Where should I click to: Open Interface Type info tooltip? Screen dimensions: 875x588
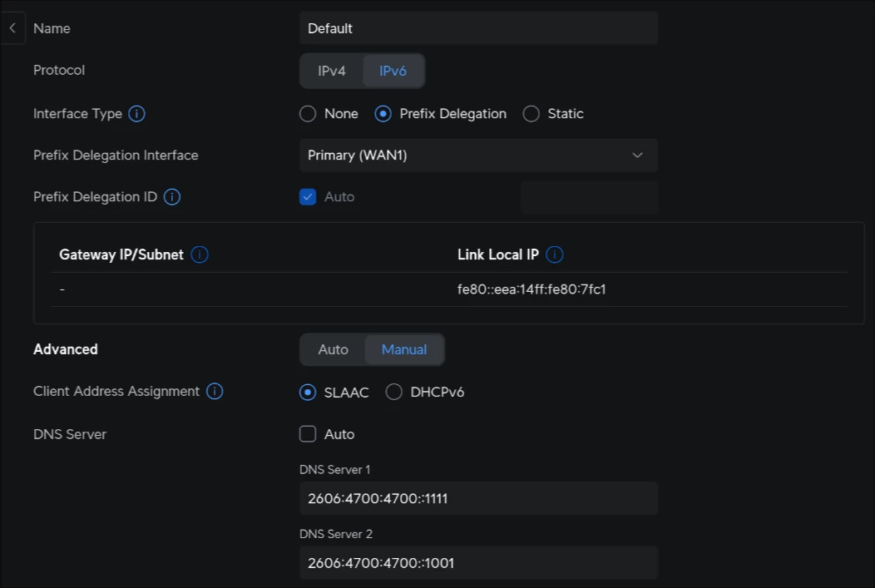coord(136,114)
